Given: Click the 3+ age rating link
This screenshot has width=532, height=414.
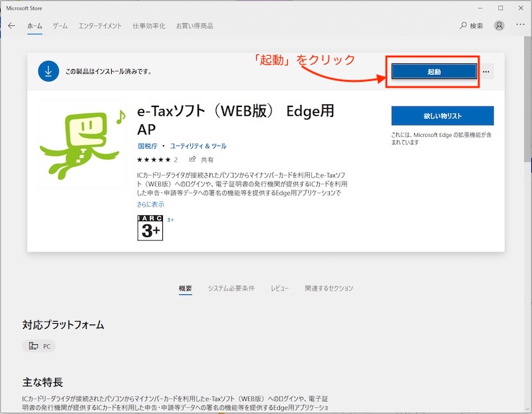Looking at the screenshot, I should (x=170, y=220).
